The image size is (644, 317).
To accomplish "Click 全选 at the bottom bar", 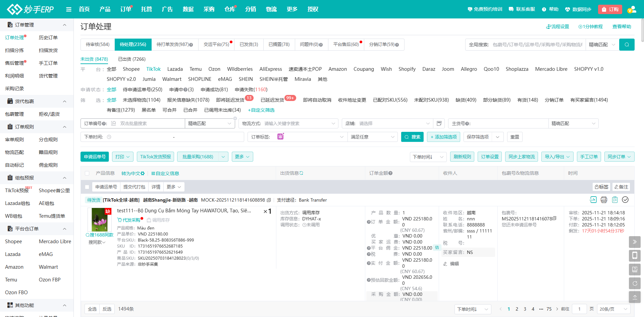I will (92, 309).
